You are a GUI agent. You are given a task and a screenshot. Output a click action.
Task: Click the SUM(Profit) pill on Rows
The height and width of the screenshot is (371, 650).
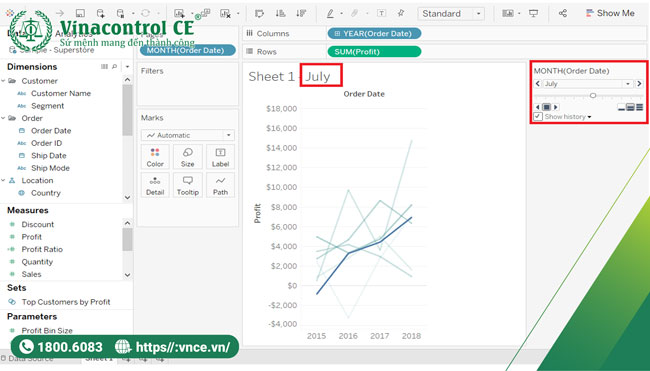pyautogui.click(x=374, y=52)
